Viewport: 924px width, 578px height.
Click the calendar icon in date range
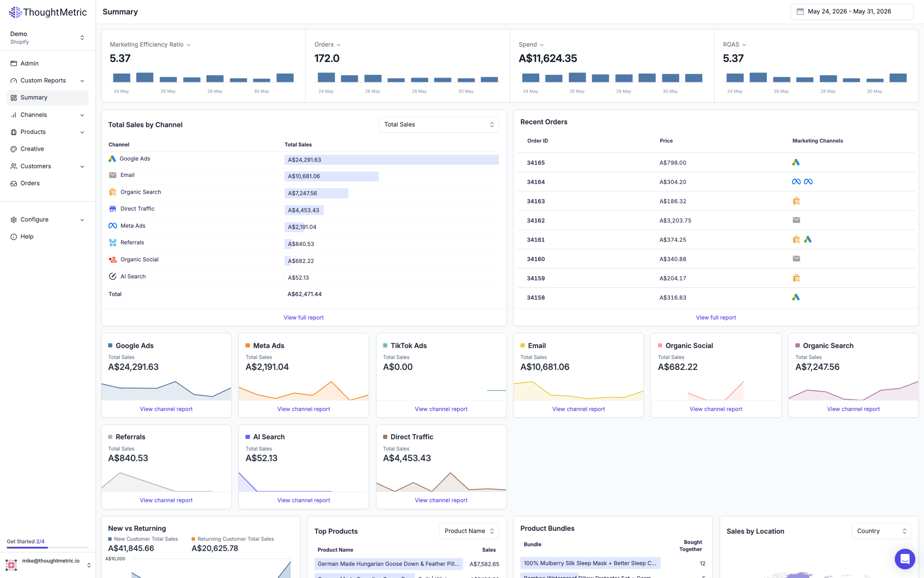tap(800, 12)
